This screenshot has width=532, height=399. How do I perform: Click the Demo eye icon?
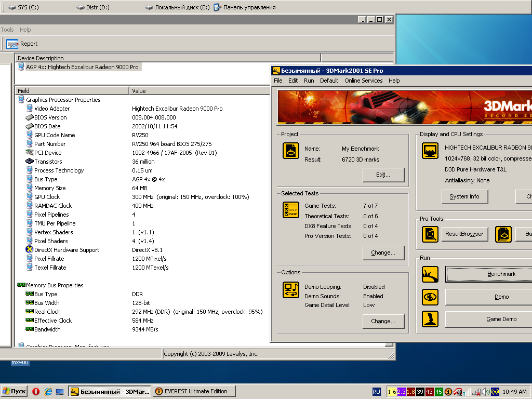430,297
